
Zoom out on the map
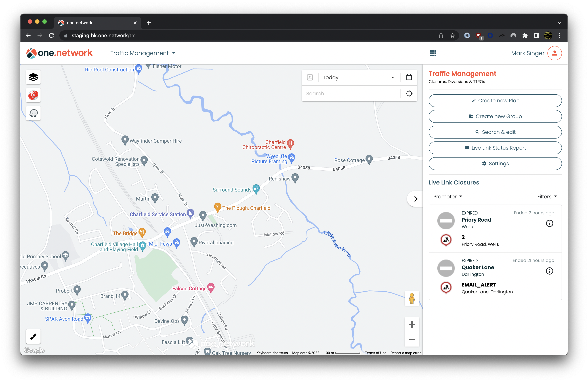412,339
